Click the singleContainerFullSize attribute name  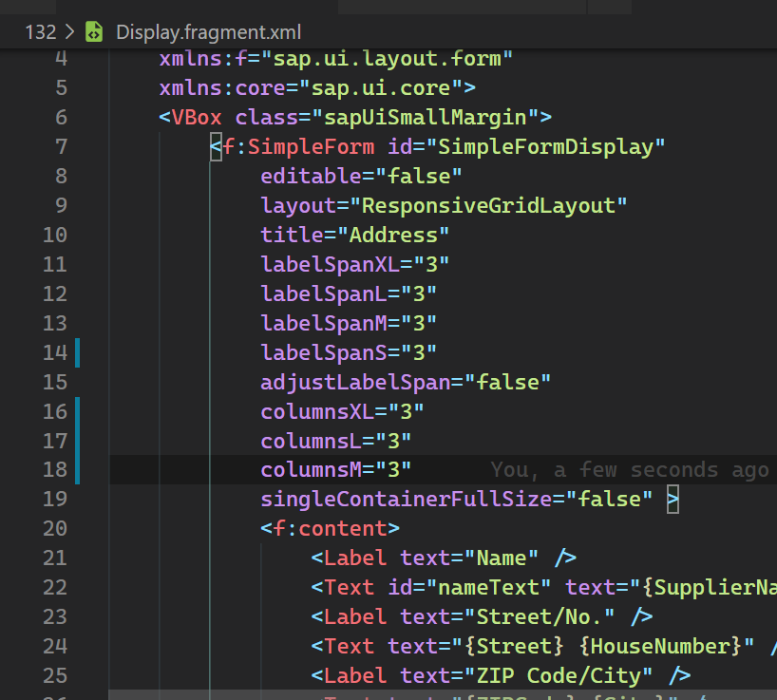point(407,500)
